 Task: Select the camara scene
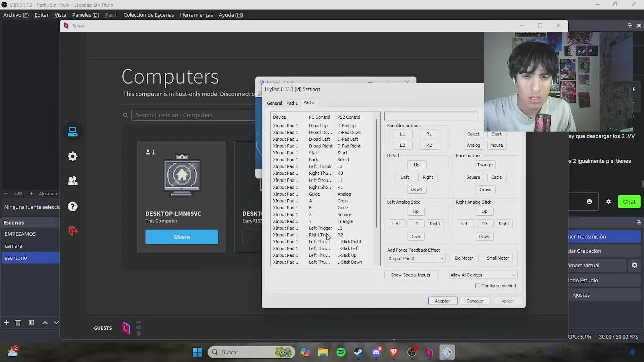pos(30,246)
